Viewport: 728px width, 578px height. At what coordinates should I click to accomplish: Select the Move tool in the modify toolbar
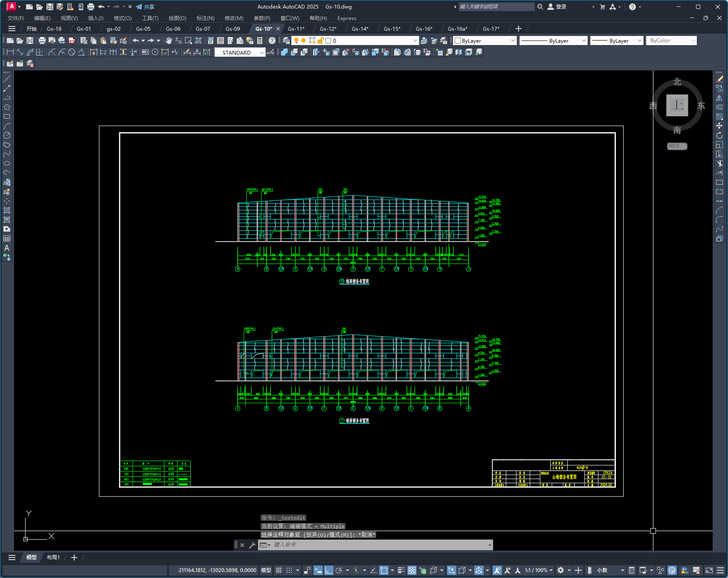point(719,126)
